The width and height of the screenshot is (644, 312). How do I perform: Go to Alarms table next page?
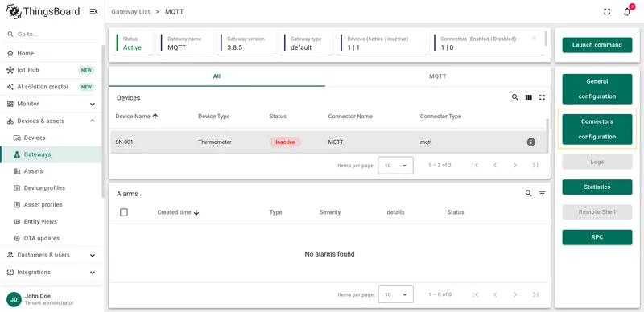(x=515, y=294)
